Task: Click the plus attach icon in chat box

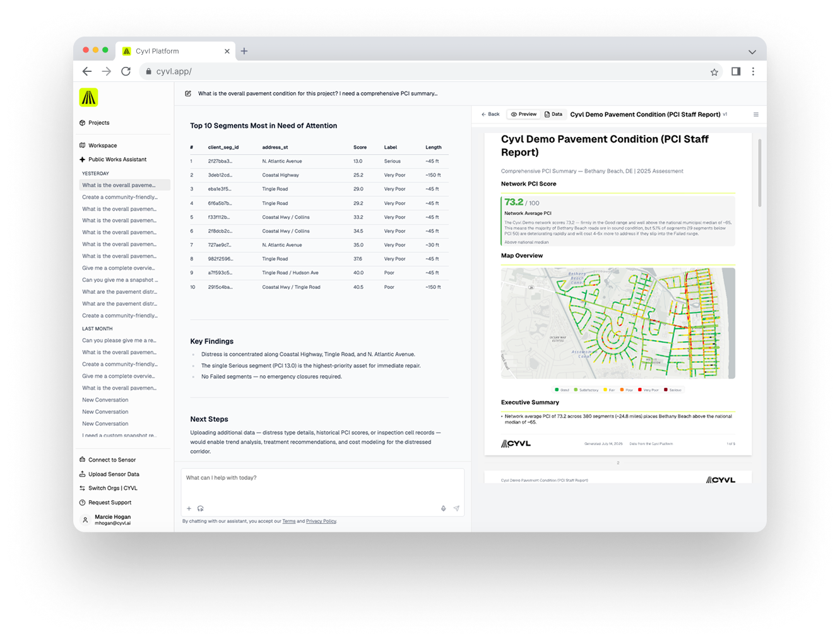Action: pos(189,508)
